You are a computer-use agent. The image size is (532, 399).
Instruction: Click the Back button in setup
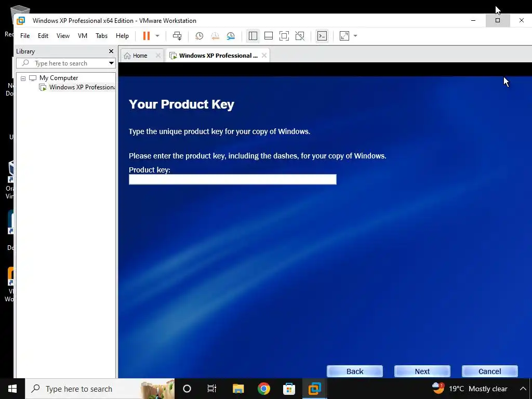(x=355, y=371)
